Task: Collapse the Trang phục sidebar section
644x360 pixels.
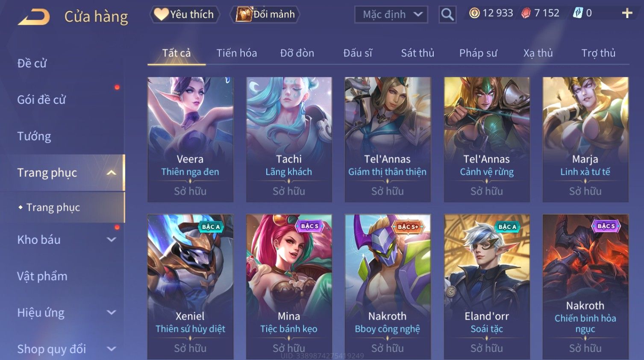Action: point(111,173)
